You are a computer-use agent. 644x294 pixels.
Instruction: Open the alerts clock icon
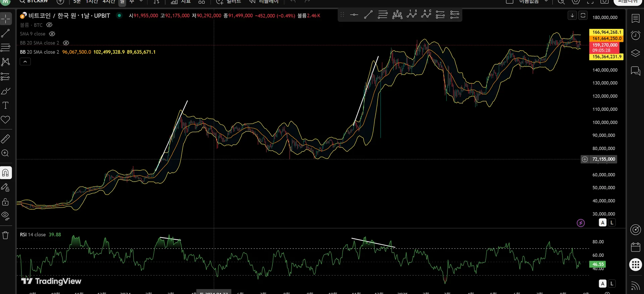pos(636,35)
